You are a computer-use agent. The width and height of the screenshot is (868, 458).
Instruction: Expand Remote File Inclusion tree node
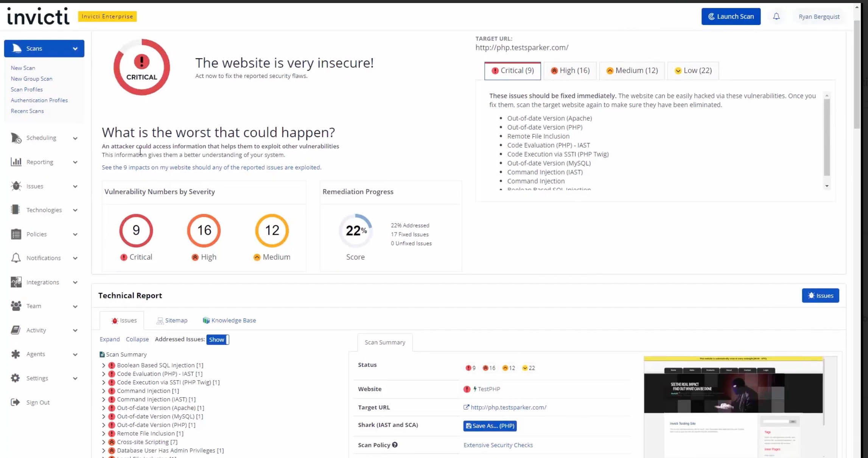[x=103, y=433]
